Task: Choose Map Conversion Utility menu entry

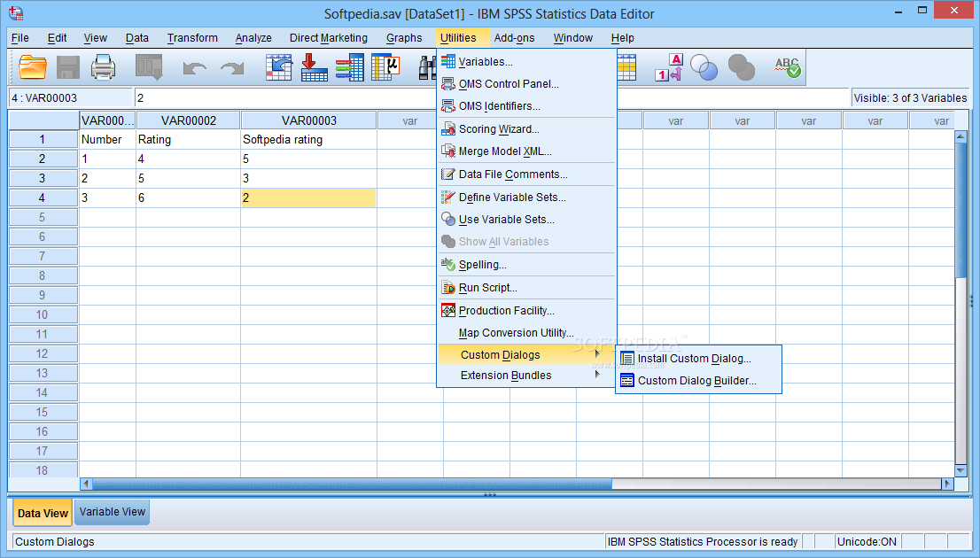Action: point(527,333)
